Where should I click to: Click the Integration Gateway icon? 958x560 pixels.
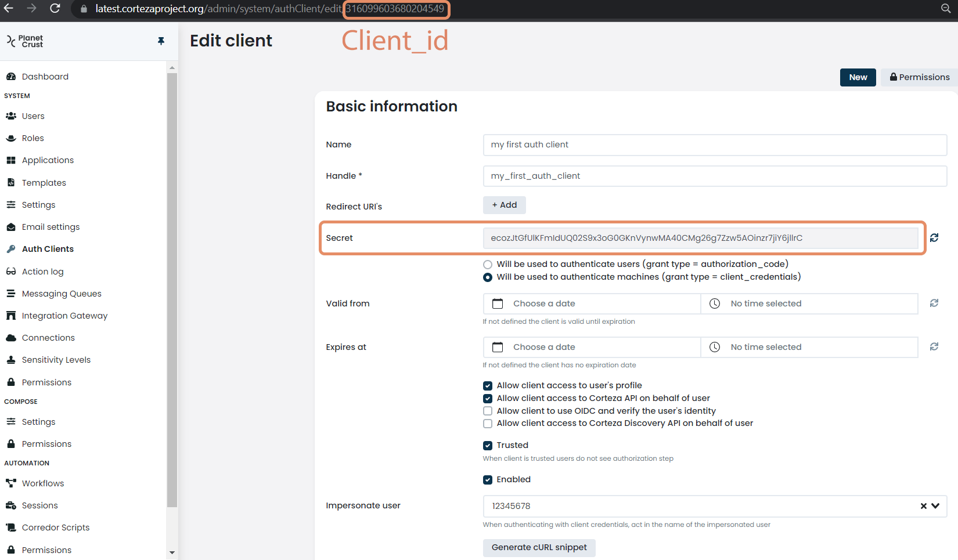(x=11, y=316)
